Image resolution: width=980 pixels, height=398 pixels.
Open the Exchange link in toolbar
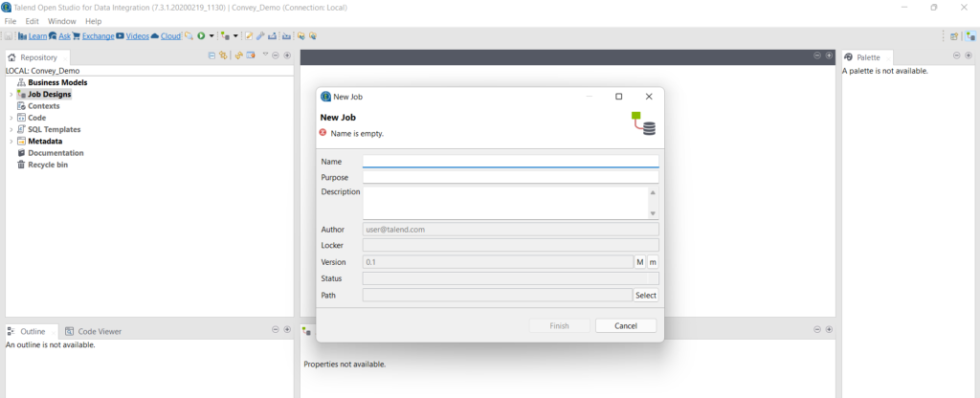[x=99, y=36]
